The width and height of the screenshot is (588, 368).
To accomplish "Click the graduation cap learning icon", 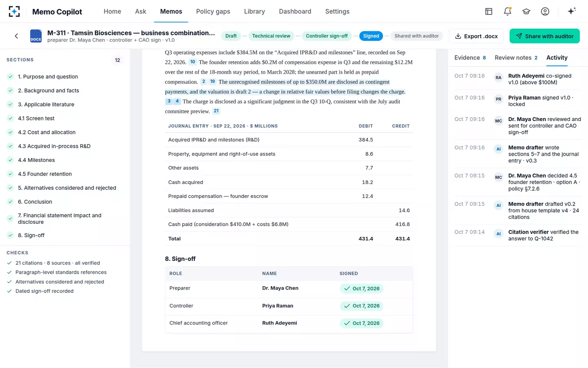I will 526,11.
